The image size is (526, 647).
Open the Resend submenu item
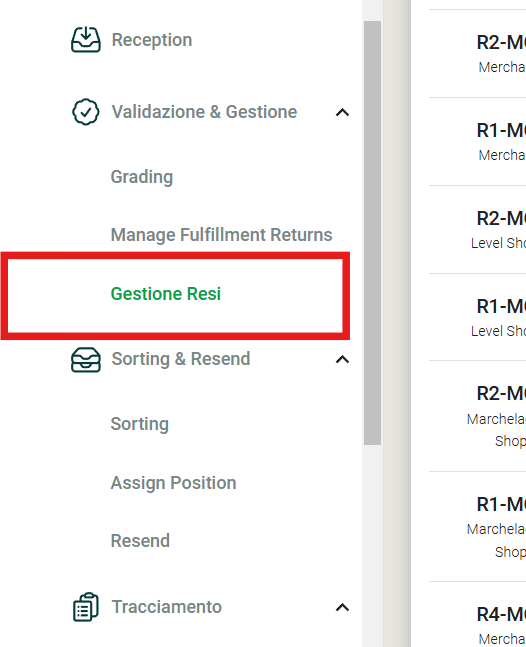tap(140, 541)
